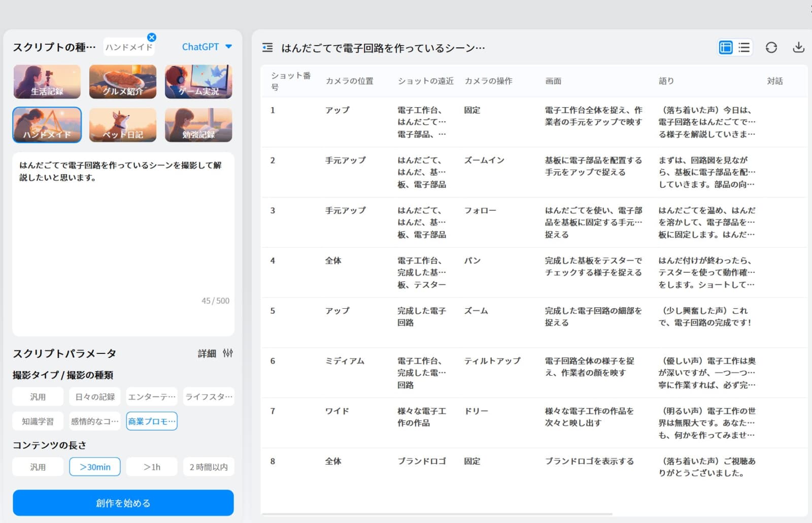Click the download icon in the top right

click(x=798, y=47)
